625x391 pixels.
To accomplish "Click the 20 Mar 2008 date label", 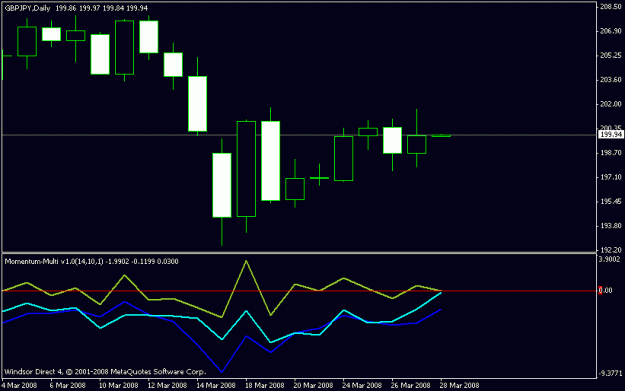I will [x=313, y=385].
